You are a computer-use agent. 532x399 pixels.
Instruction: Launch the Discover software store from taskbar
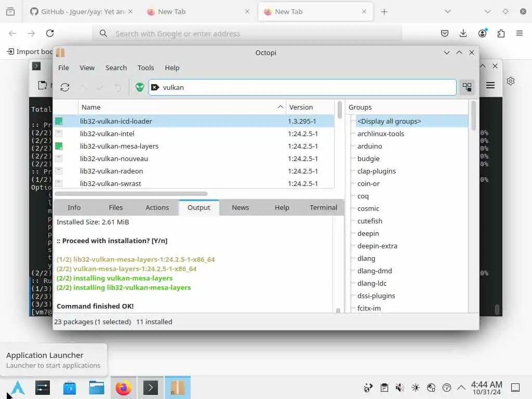pos(70,388)
